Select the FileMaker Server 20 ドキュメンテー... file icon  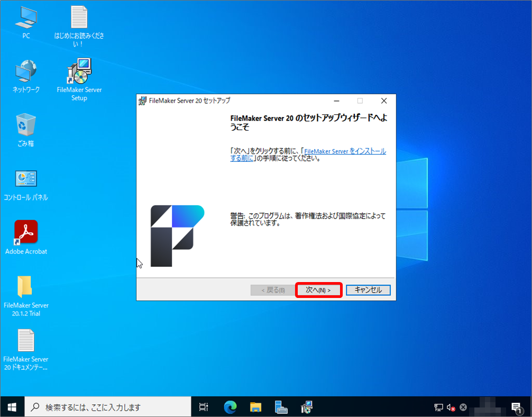pos(26,350)
